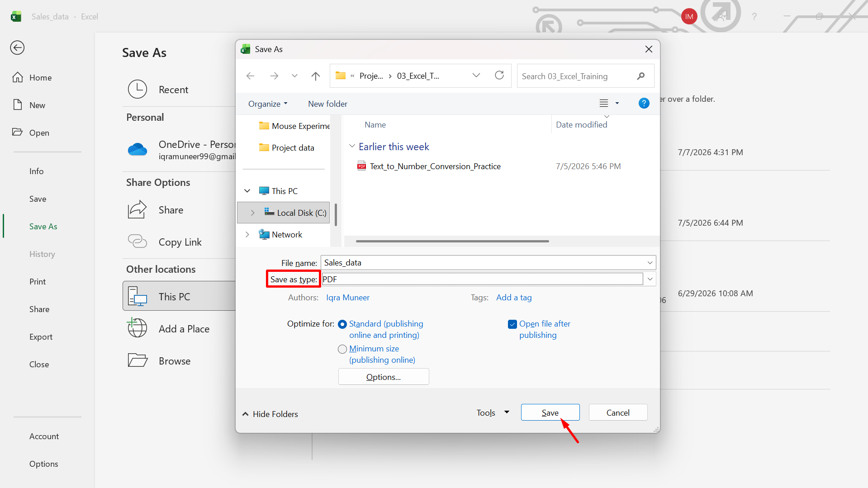Sort files by Name column
The image size is (868, 488).
(375, 124)
